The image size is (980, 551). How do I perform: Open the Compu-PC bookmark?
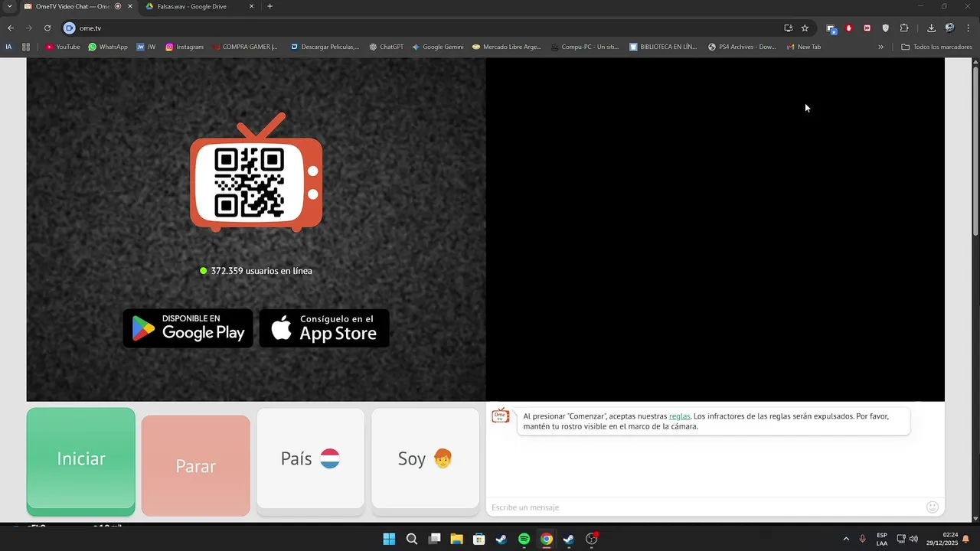(x=585, y=47)
